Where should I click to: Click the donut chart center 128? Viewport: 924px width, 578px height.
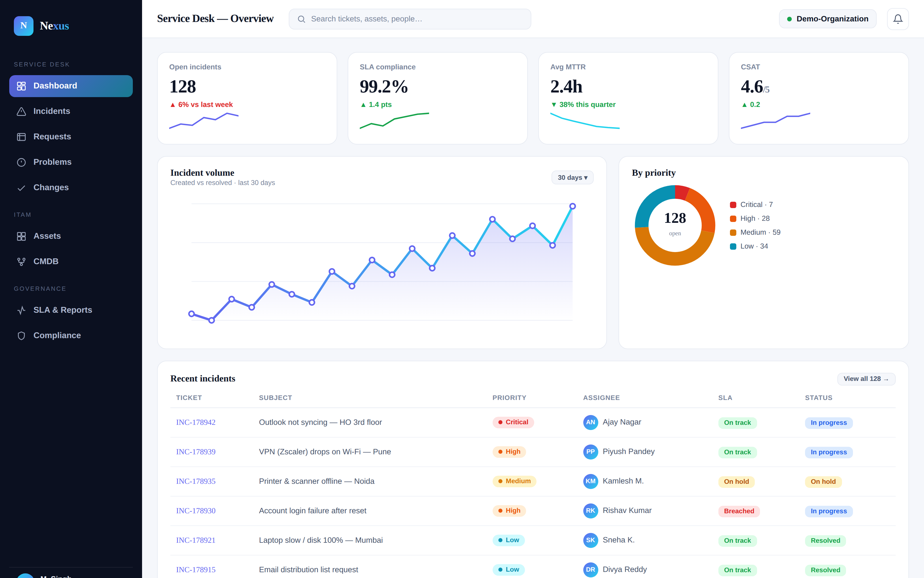tap(675, 218)
